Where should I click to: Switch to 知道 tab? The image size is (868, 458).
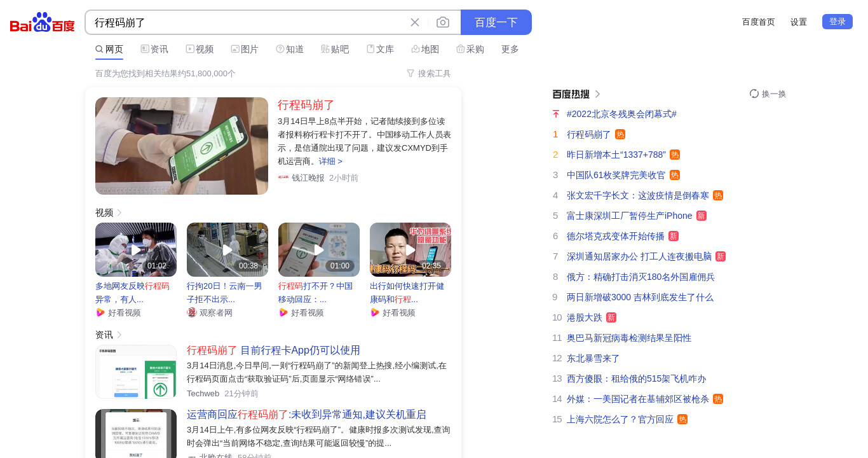pos(290,49)
